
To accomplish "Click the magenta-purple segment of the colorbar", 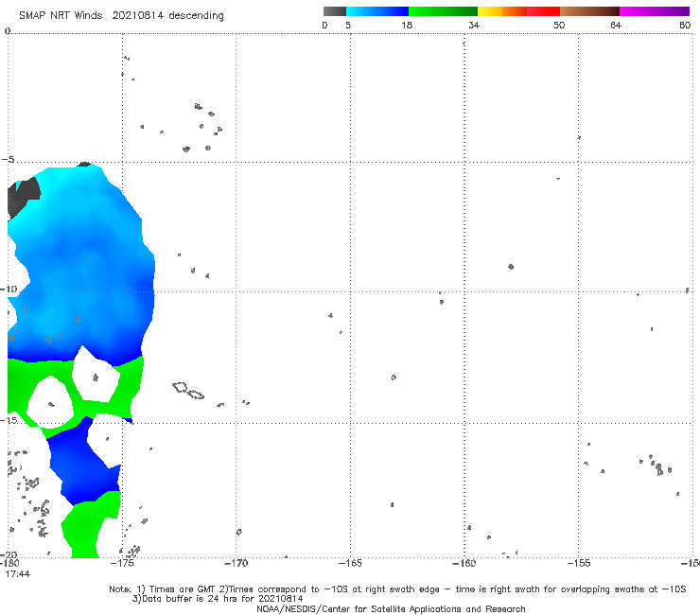I will click(x=655, y=11).
